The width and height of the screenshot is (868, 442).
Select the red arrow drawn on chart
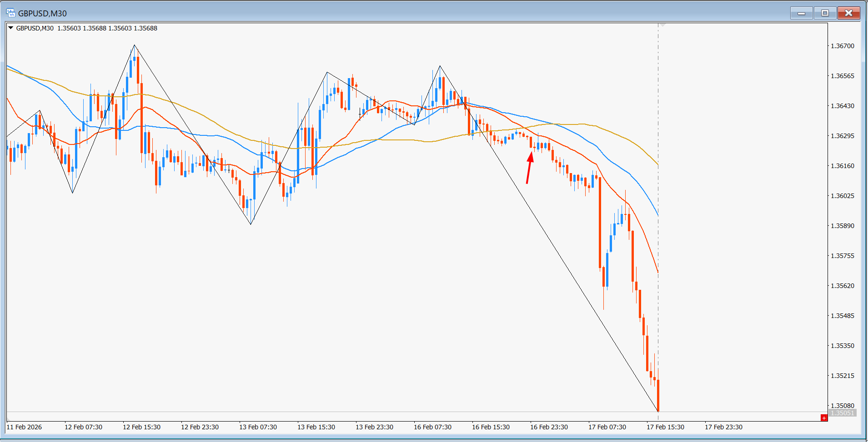coord(529,168)
